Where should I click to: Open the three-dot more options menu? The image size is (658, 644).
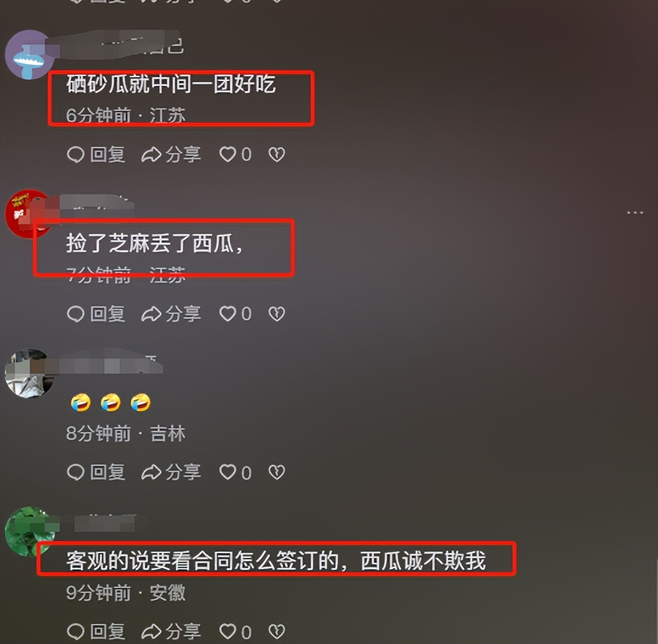[635, 213]
